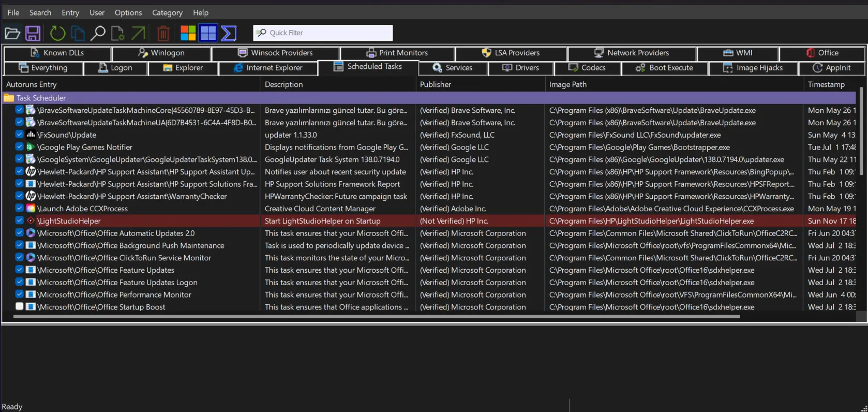This screenshot has width=868, height=412.
Task: Open the Help menu
Action: pos(201,12)
